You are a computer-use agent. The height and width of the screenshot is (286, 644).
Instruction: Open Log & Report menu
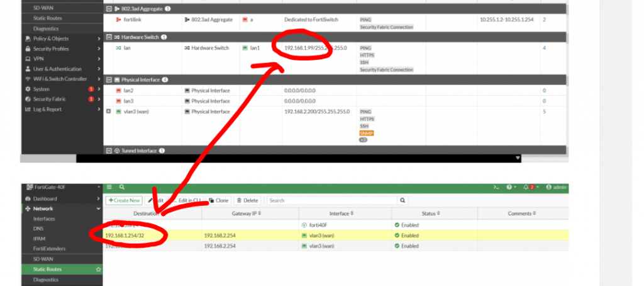47,110
